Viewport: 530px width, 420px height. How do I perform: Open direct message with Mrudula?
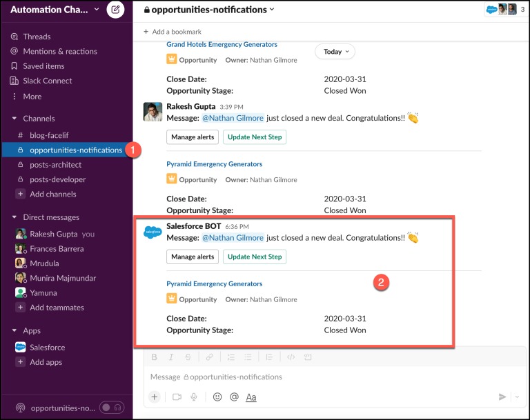point(37,263)
